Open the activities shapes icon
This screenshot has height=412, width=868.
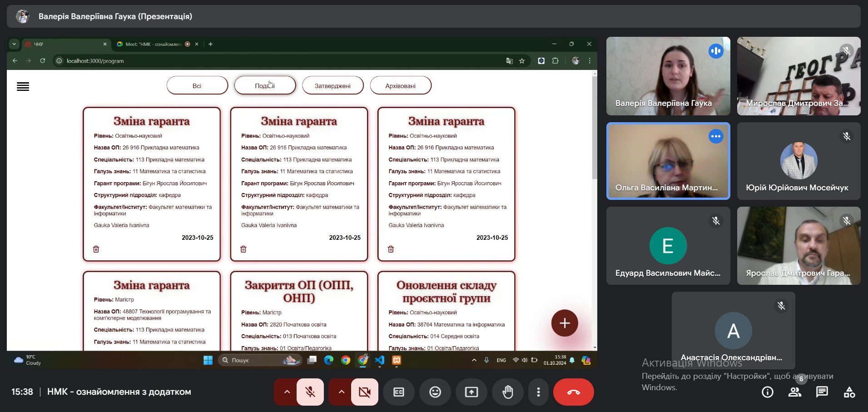click(x=849, y=392)
